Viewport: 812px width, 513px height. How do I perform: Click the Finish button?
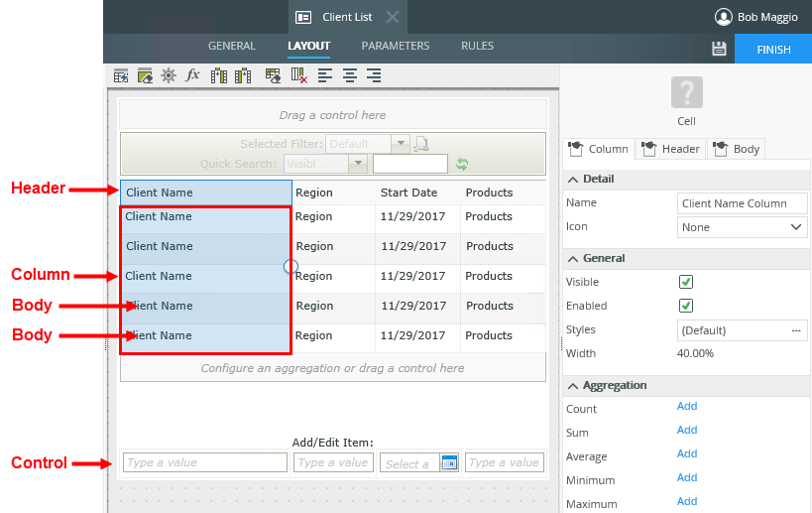point(772,49)
